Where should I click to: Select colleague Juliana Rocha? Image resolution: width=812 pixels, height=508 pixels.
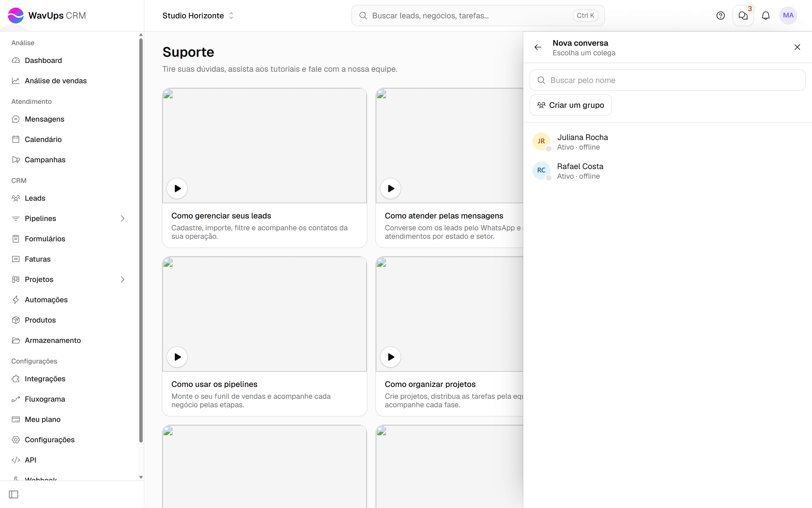point(667,142)
